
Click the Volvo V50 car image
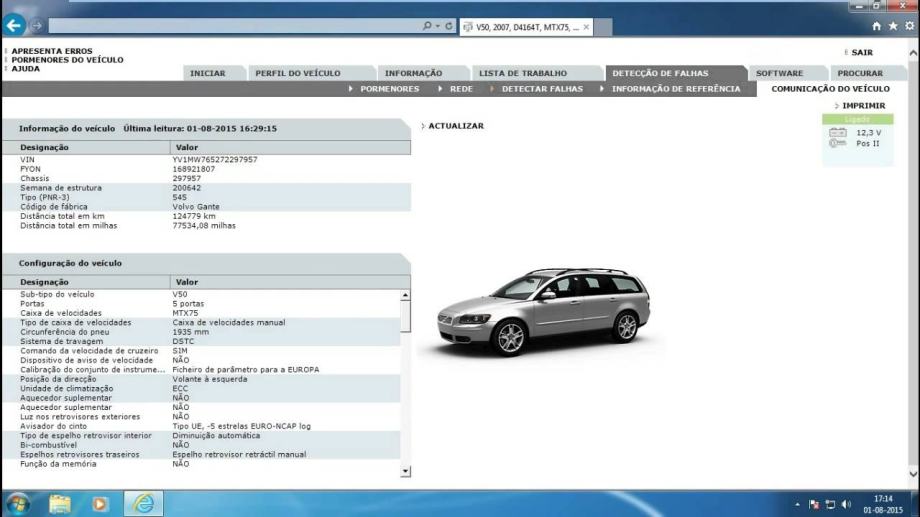[x=543, y=312]
